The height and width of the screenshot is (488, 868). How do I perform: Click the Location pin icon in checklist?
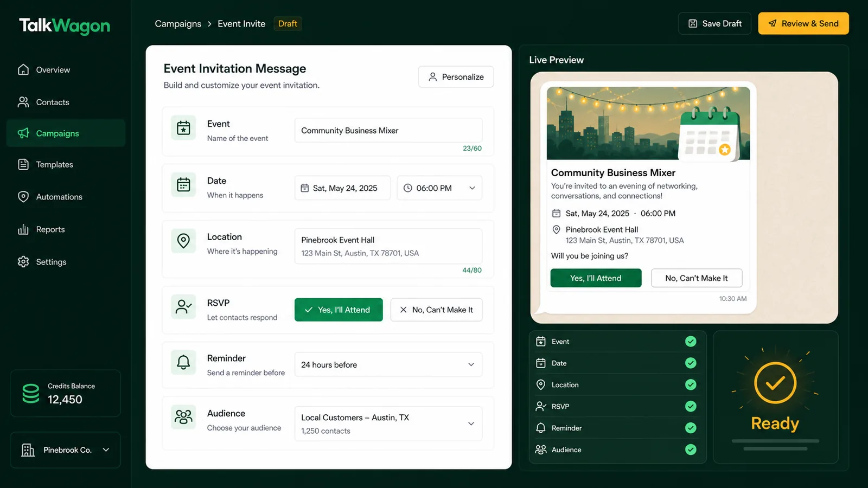541,385
